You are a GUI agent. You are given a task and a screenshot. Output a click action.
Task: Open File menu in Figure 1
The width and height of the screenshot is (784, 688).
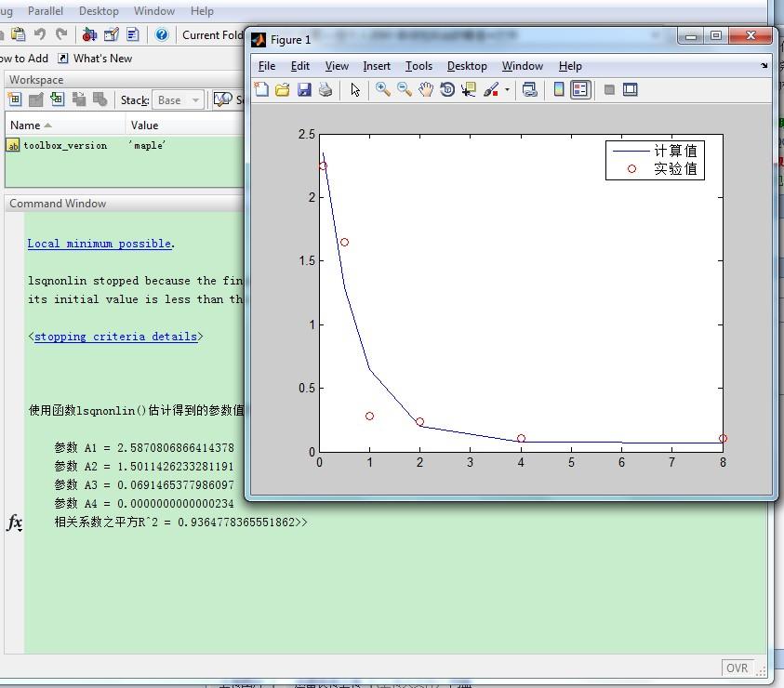tap(267, 66)
